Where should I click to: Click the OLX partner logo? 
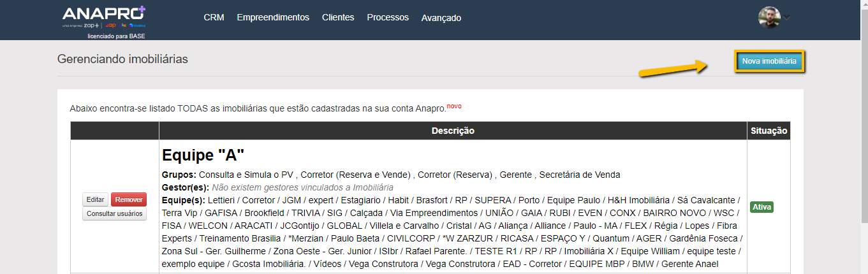(x=122, y=25)
